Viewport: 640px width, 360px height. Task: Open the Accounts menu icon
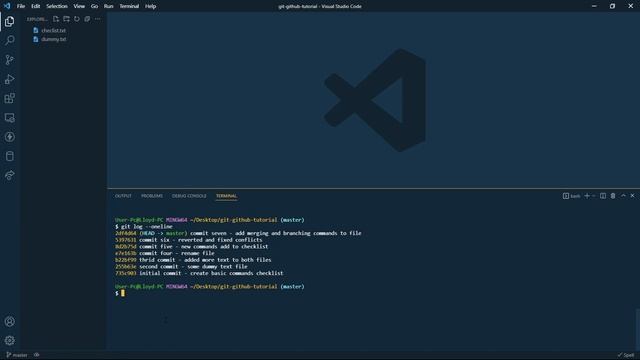click(9, 322)
